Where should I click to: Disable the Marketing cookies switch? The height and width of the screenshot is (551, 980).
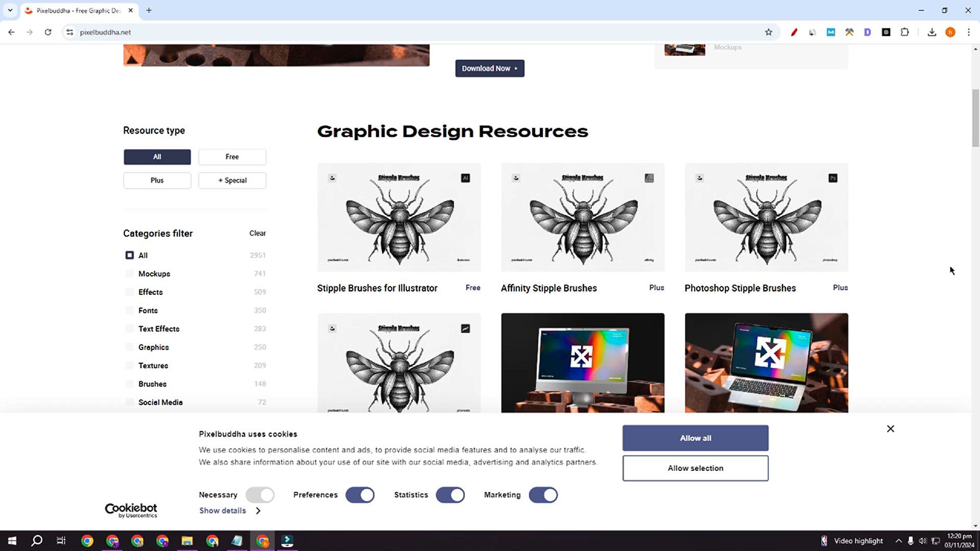pos(543,495)
